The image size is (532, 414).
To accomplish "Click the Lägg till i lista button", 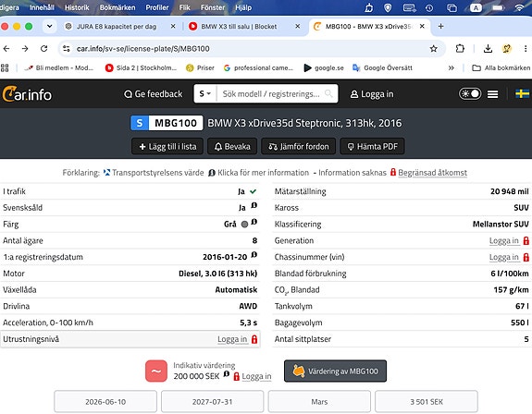I will click(x=167, y=146).
